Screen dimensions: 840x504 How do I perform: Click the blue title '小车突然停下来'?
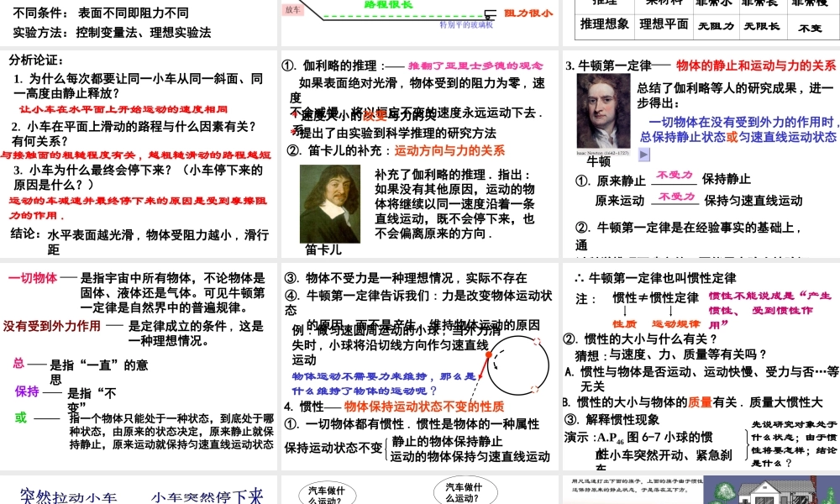point(207,497)
